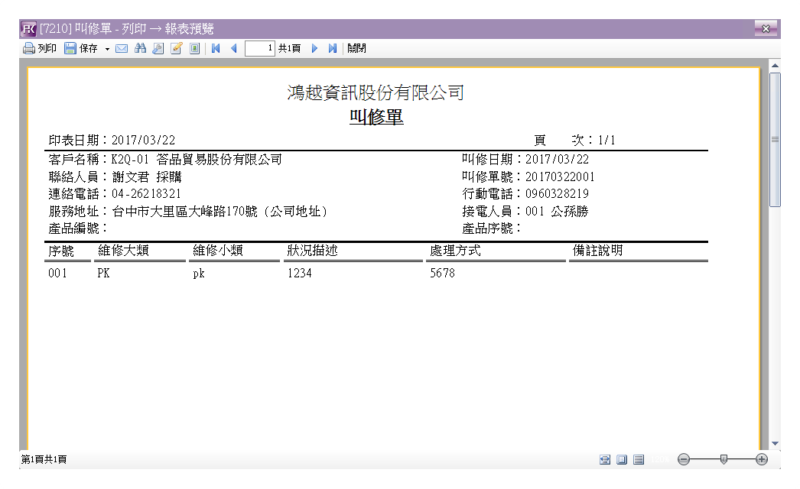Click the 叫修單號 value 20170322001
800x489 pixels.
560,177
